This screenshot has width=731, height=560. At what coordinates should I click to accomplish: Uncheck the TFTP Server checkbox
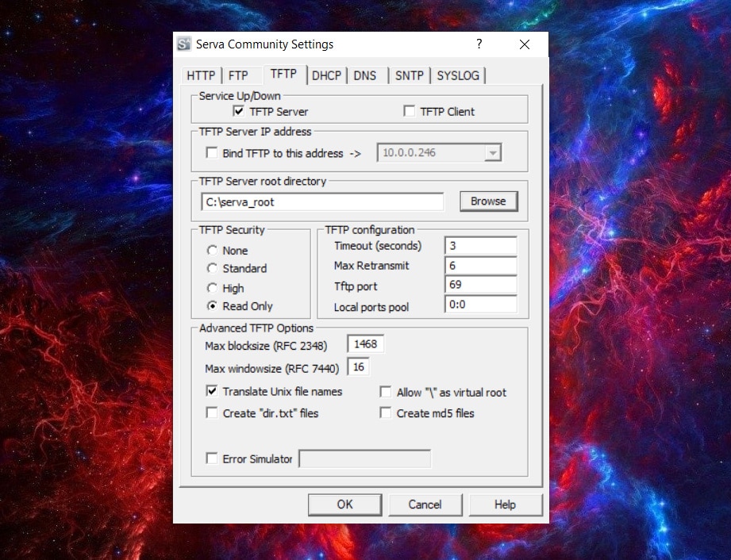tap(238, 111)
